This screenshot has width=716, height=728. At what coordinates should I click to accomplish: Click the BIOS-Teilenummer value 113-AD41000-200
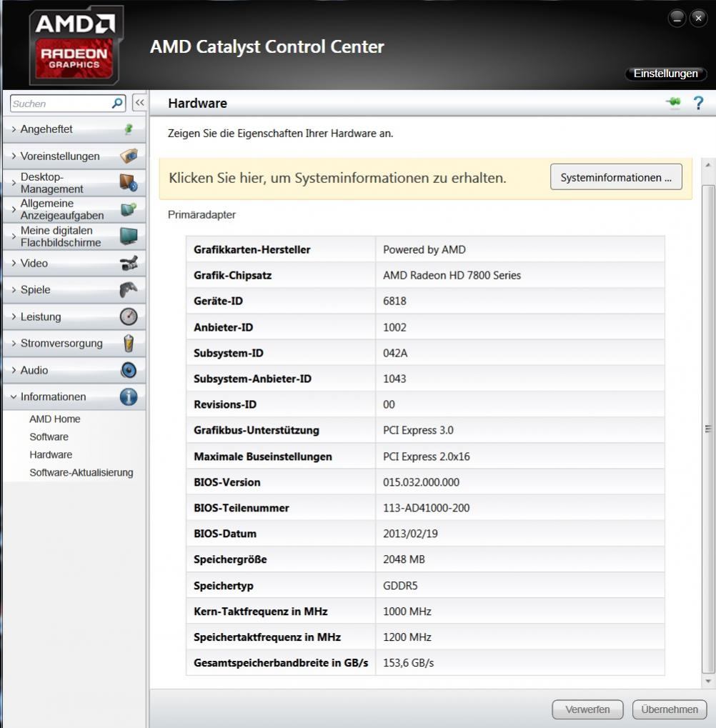(x=426, y=508)
